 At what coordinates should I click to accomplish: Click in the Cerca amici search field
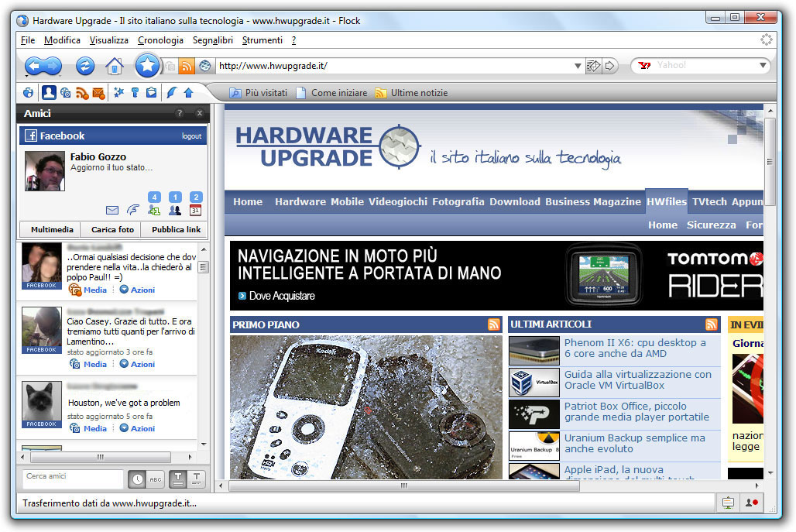(x=73, y=479)
